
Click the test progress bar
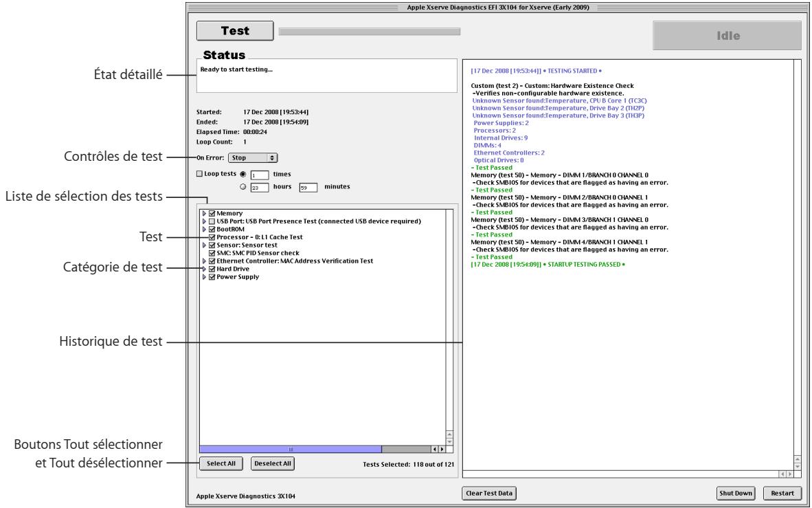(x=369, y=32)
